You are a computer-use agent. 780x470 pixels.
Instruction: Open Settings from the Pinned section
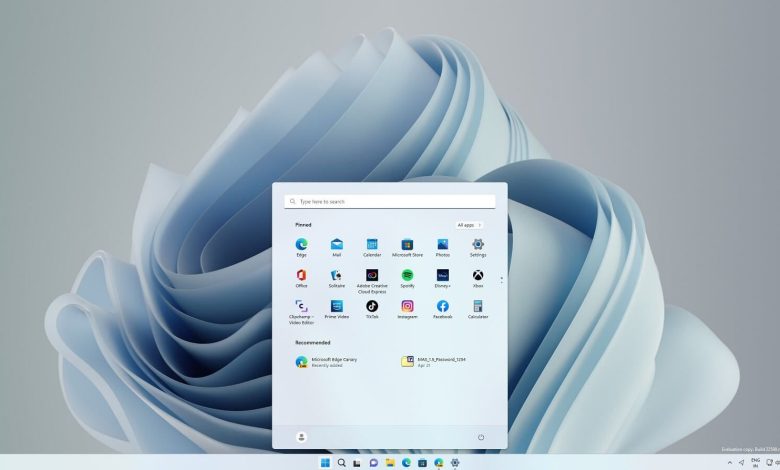478,247
